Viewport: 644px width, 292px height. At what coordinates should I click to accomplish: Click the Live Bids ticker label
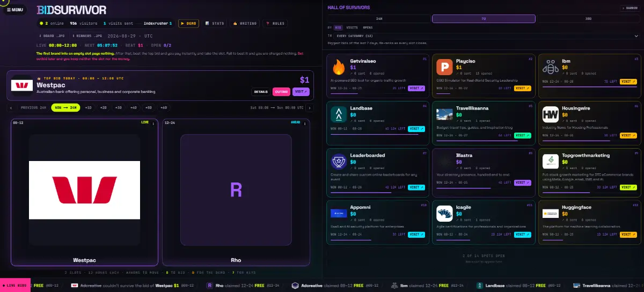click(x=15, y=286)
